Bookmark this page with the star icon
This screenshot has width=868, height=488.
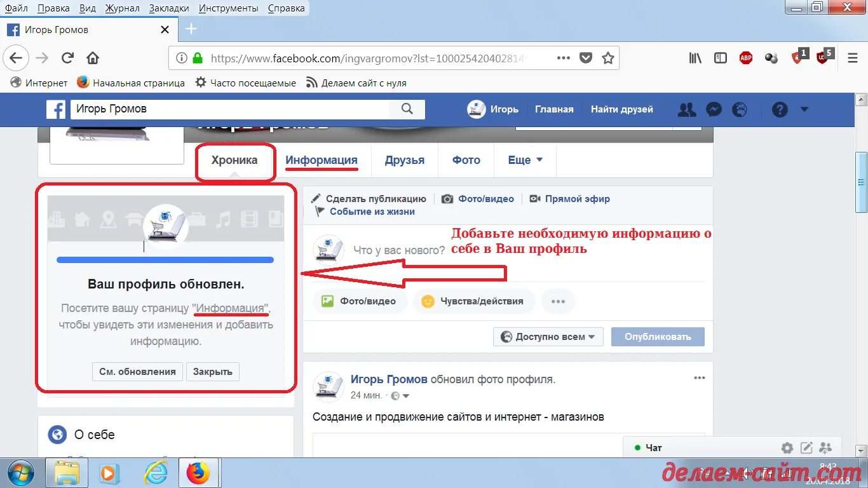pyautogui.click(x=608, y=58)
